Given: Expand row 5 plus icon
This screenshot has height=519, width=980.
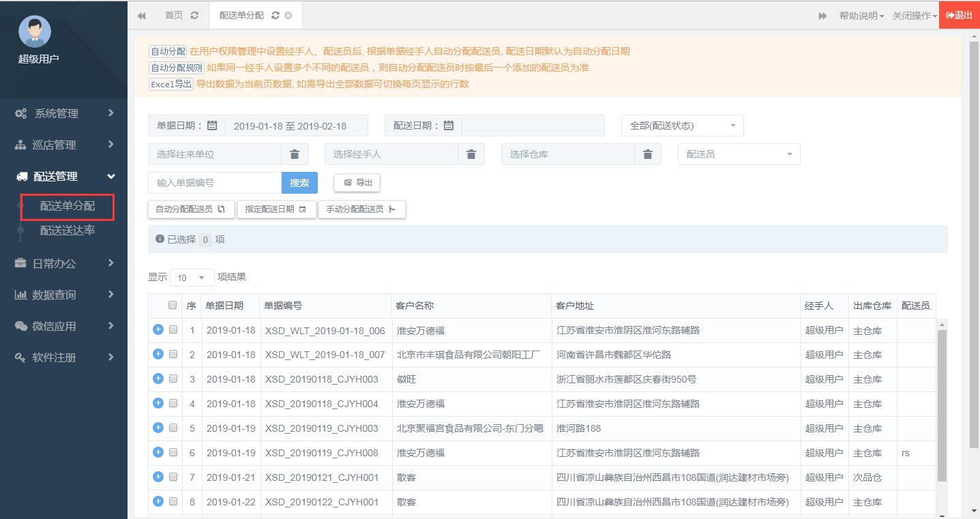Looking at the screenshot, I should coord(158,428).
